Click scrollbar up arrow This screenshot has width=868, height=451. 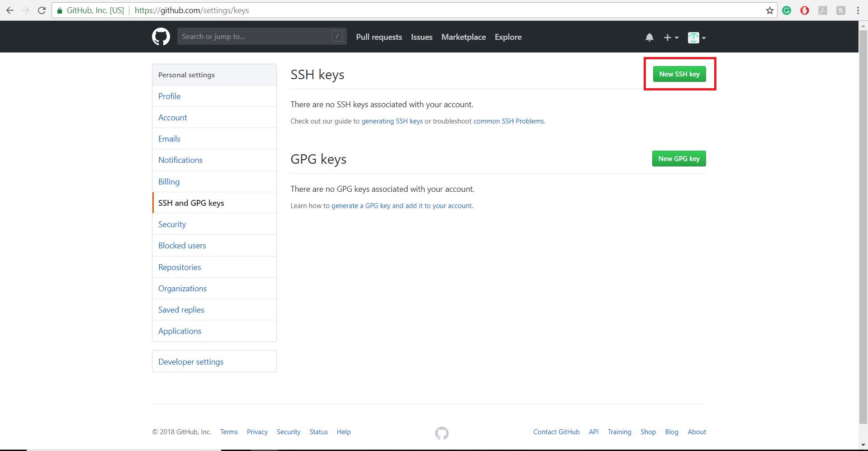(x=863, y=25)
